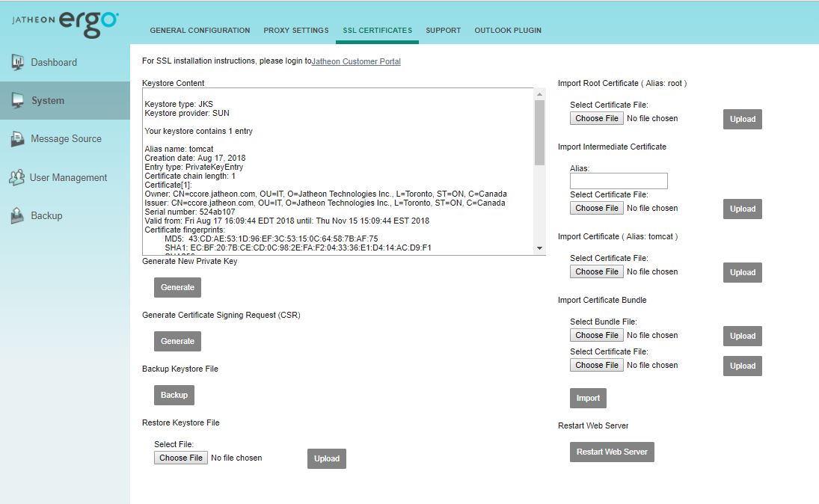Switch to General Configuration tab

200,31
